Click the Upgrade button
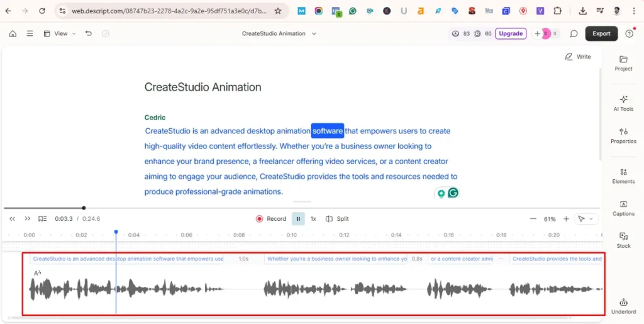 (x=511, y=34)
